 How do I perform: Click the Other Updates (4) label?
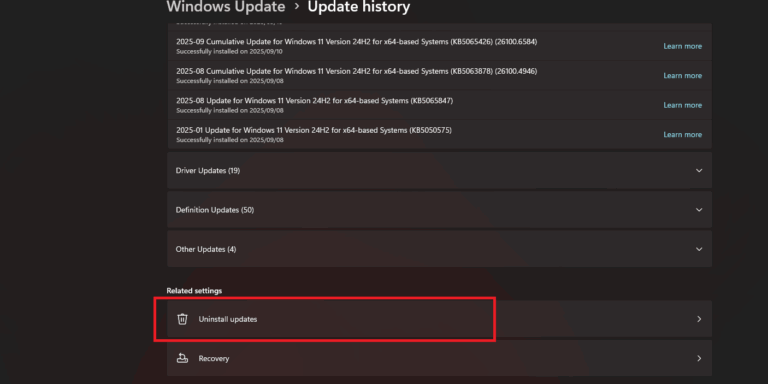(x=206, y=249)
